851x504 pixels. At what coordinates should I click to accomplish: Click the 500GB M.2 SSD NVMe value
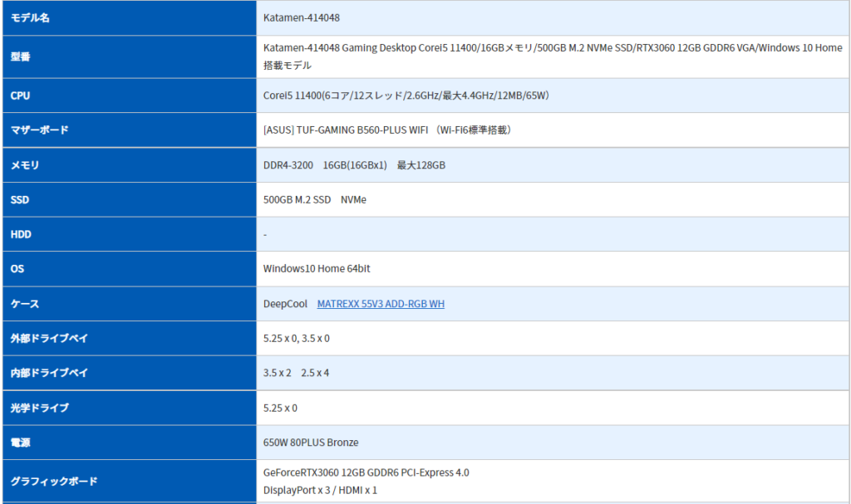click(x=314, y=200)
